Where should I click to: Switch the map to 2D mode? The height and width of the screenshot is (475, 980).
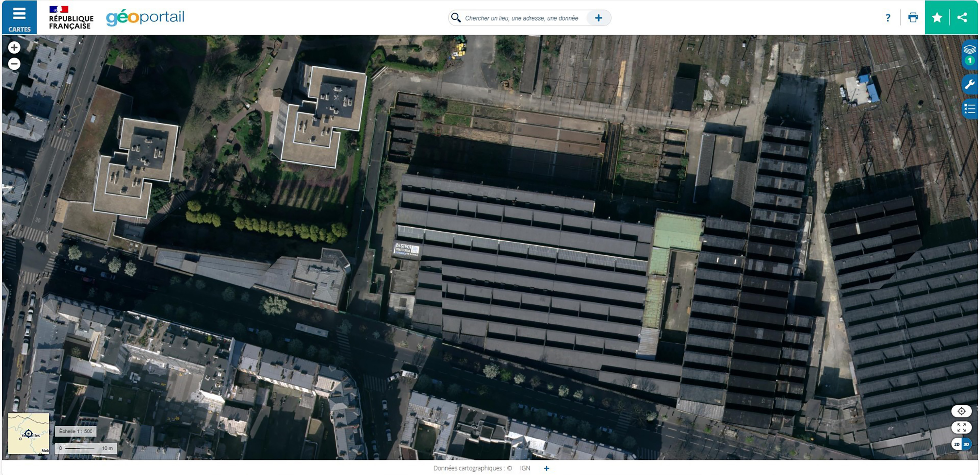[957, 444]
